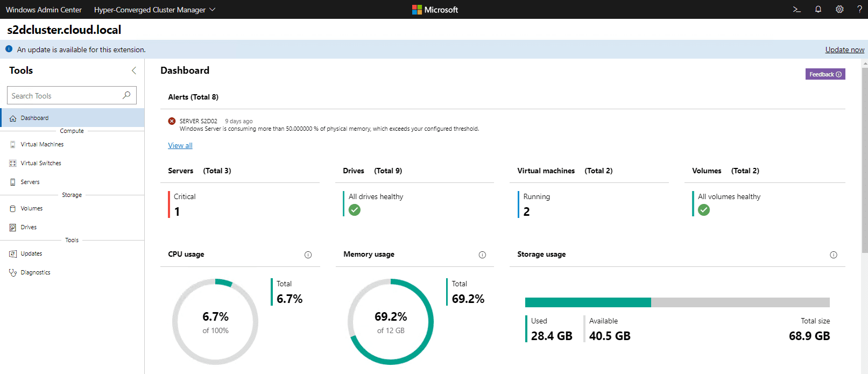Screen dimensions: 868x374
Task: Go to Virtual Switches tool
Action: point(41,163)
